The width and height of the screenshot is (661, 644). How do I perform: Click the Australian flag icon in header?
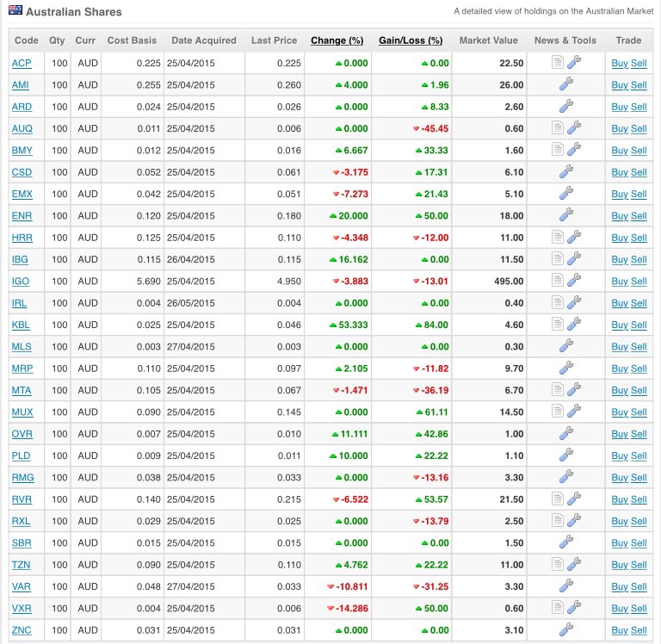tap(15, 10)
